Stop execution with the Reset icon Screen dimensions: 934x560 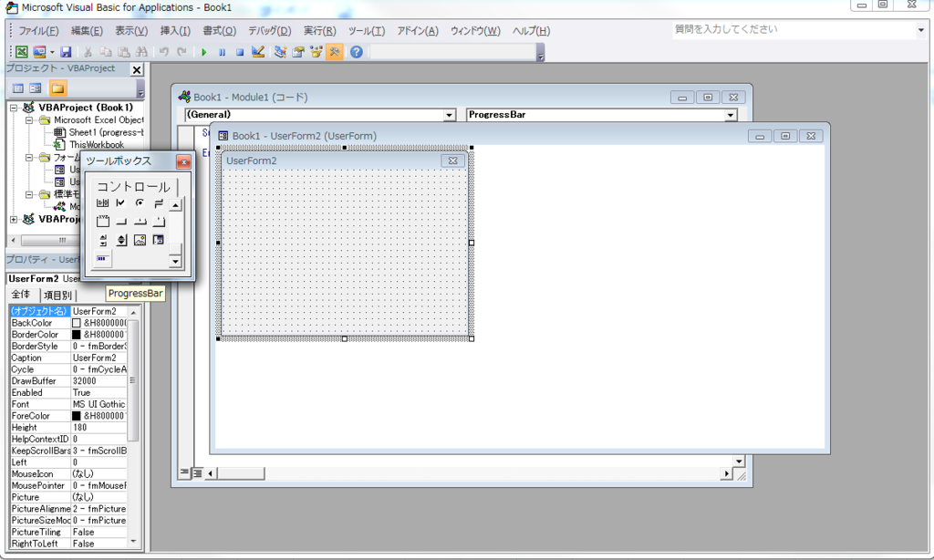point(240,52)
